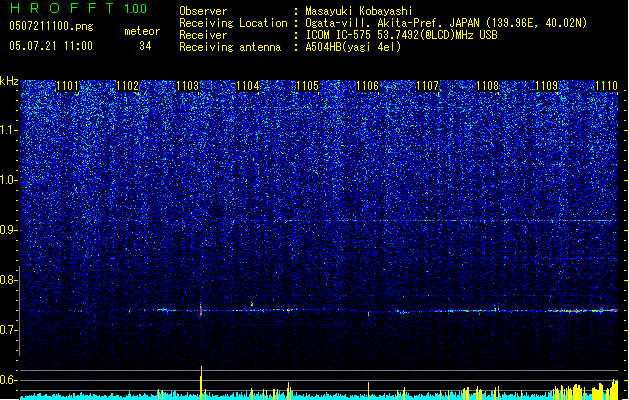
Task: Click the antenna A504HB(yagi 4el) text
Action: click(x=353, y=47)
